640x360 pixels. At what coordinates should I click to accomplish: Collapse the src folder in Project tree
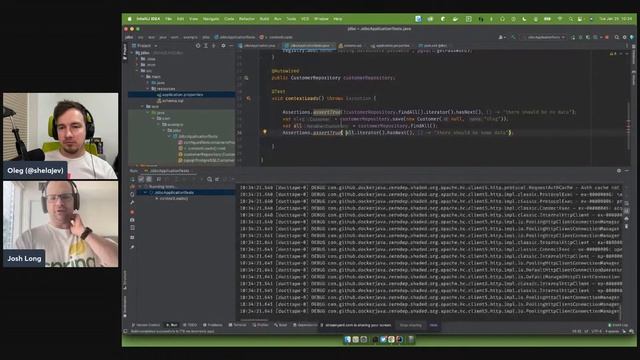(x=138, y=71)
